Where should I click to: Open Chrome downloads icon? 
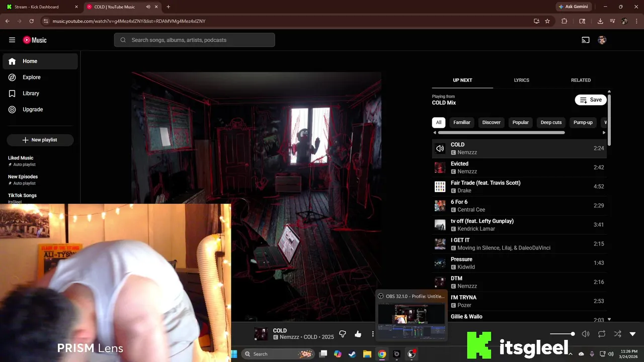[600, 21]
